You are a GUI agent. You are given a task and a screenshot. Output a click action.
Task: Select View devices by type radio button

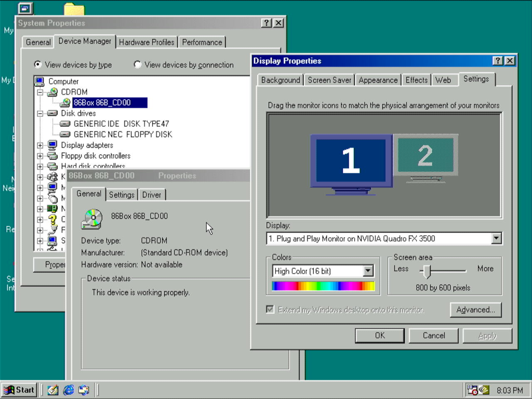(x=38, y=65)
